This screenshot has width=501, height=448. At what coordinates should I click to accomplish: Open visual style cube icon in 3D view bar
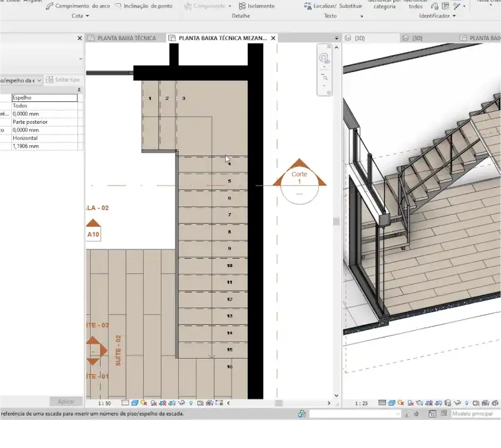pos(392,403)
